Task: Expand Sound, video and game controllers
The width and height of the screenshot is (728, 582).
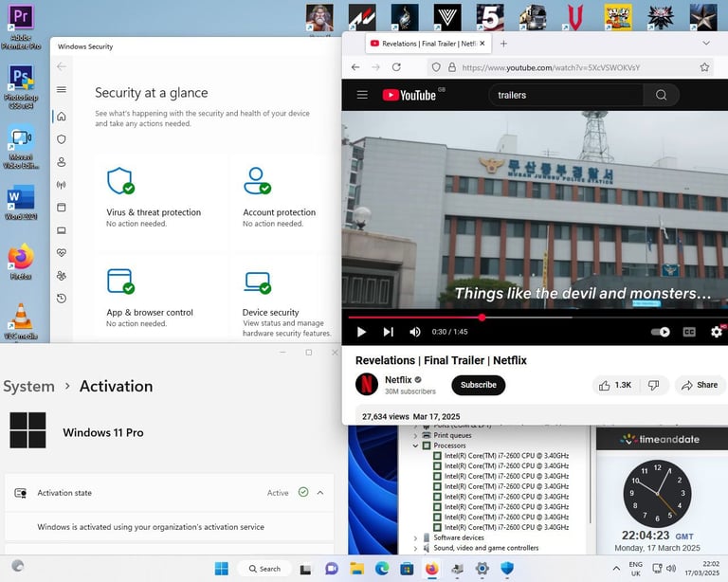Action: (x=415, y=549)
